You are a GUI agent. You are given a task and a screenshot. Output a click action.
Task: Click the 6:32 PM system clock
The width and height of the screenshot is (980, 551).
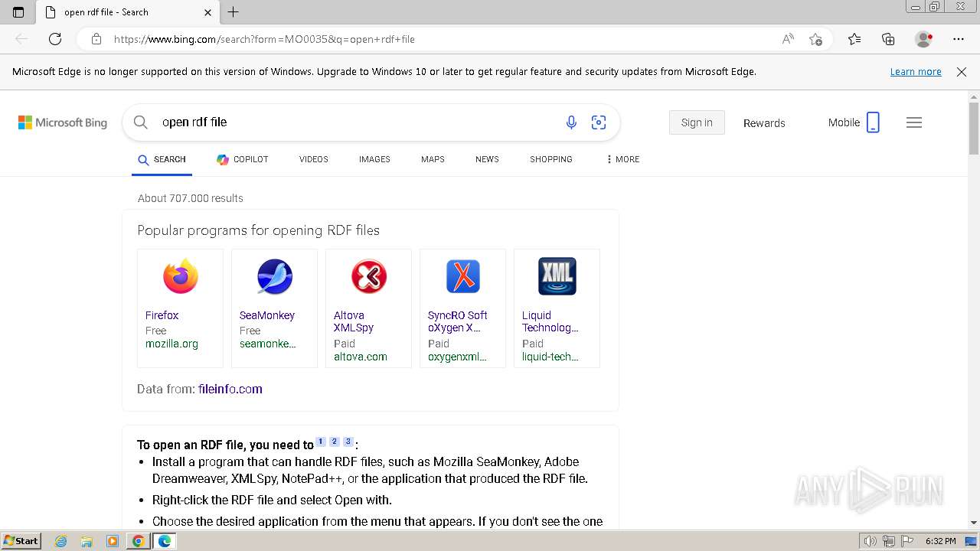click(940, 541)
